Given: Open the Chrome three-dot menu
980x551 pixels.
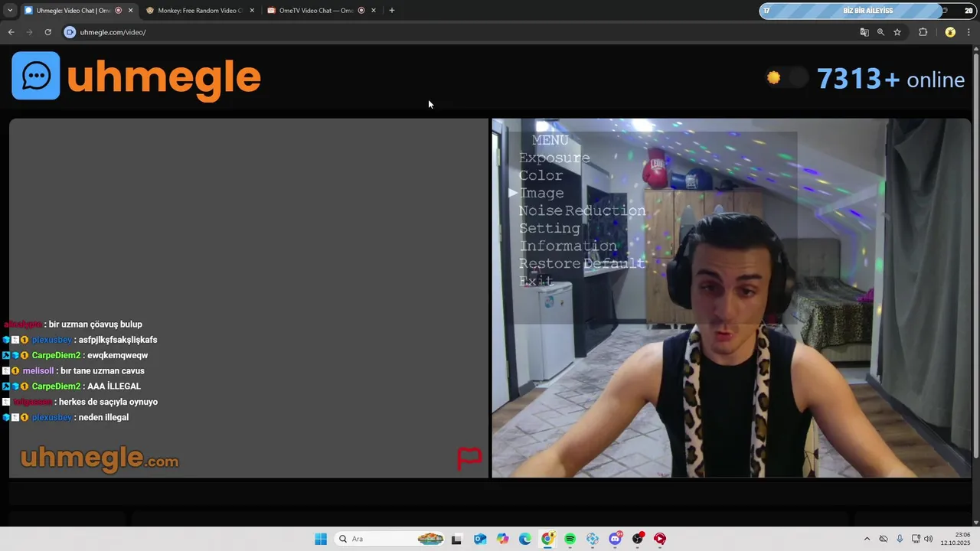Looking at the screenshot, I should click(x=969, y=32).
